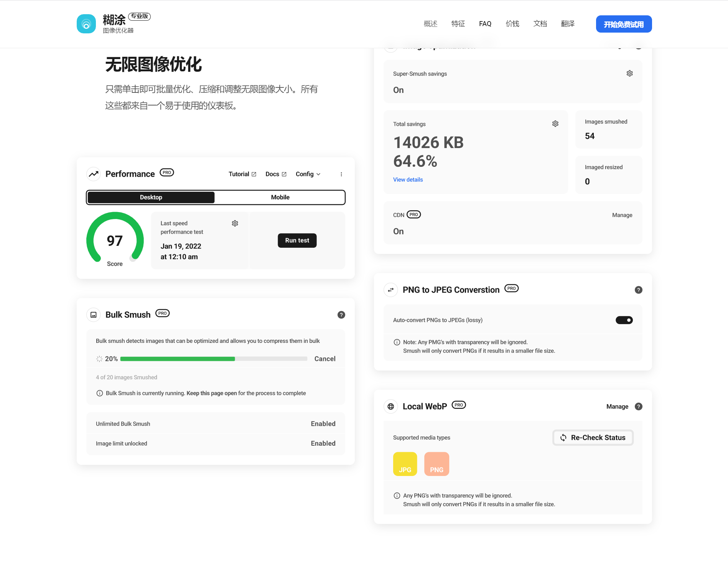728x578 pixels.
Task: Click Unlimited Bulk Smush row
Action: [x=216, y=424]
